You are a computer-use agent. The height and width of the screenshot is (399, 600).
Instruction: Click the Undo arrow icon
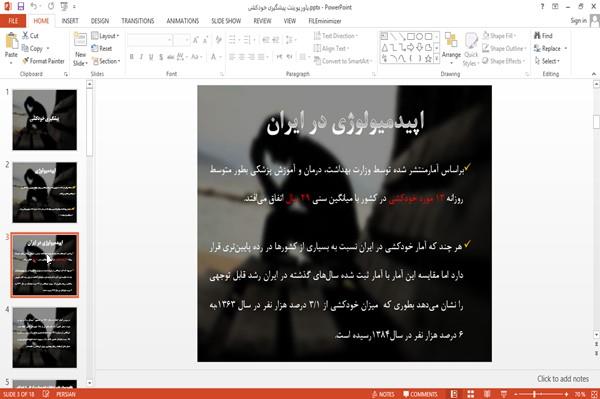pos(34,7)
